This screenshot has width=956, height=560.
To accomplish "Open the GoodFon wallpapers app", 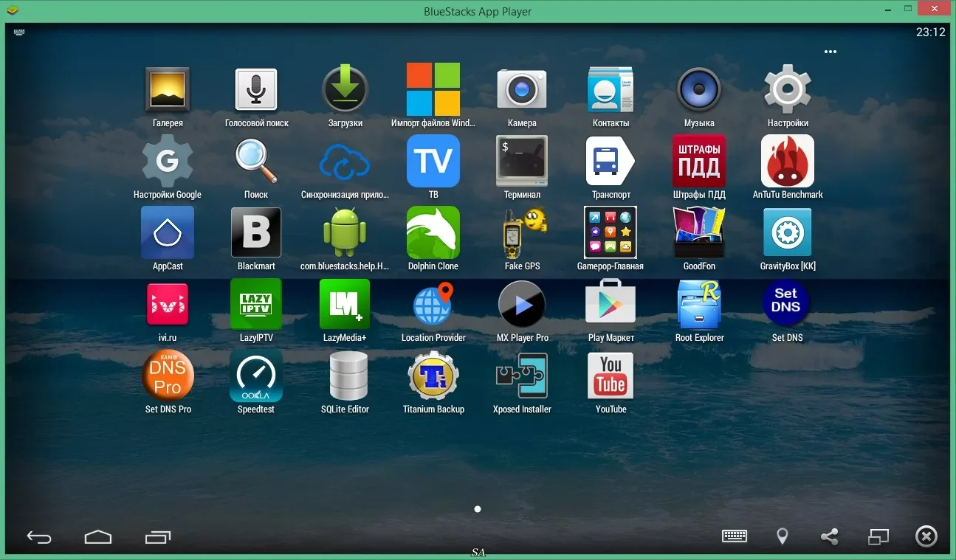I will pyautogui.click(x=699, y=232).
